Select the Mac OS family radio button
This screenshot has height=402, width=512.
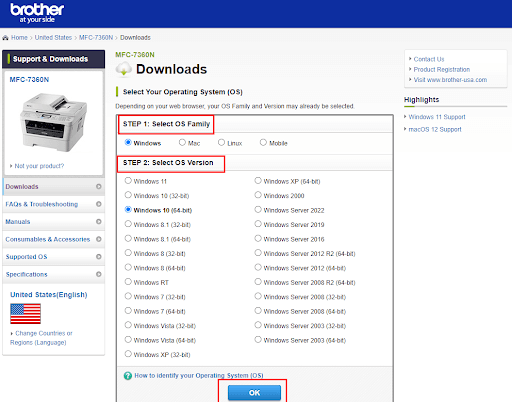click(x=182, y=143)
